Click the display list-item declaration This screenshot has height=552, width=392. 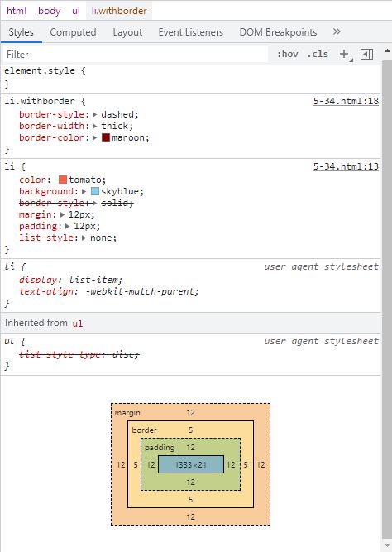click(71, 280)
